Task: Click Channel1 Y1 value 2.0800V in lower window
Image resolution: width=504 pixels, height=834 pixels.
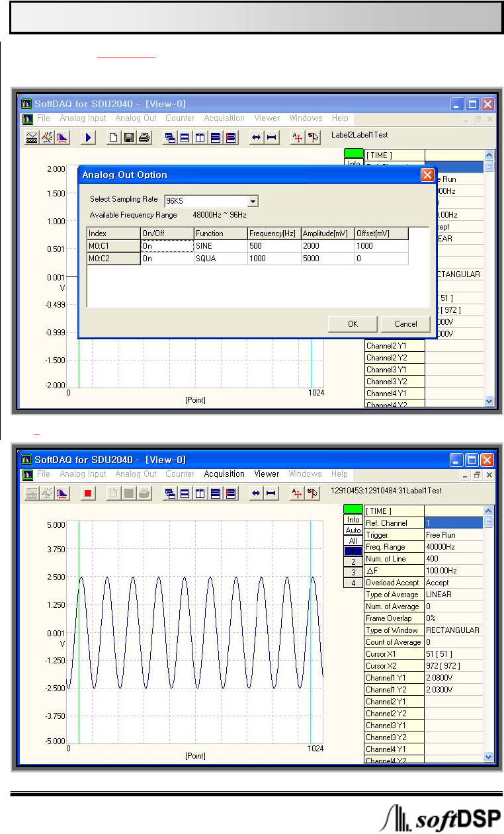Action: click(454, 677)
